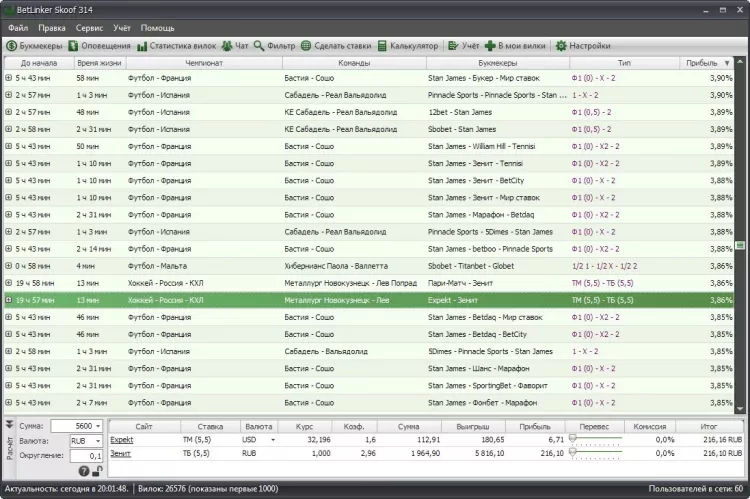This screenshot has width=750, height=499.
Task: Open the Помощь menu
Action: 157,28
